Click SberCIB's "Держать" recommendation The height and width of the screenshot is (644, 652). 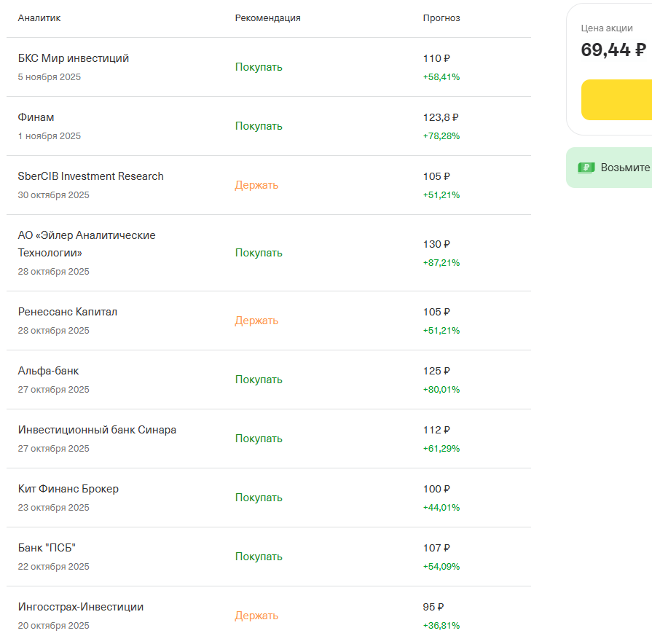pyautogui.click(x=256, y=185)
